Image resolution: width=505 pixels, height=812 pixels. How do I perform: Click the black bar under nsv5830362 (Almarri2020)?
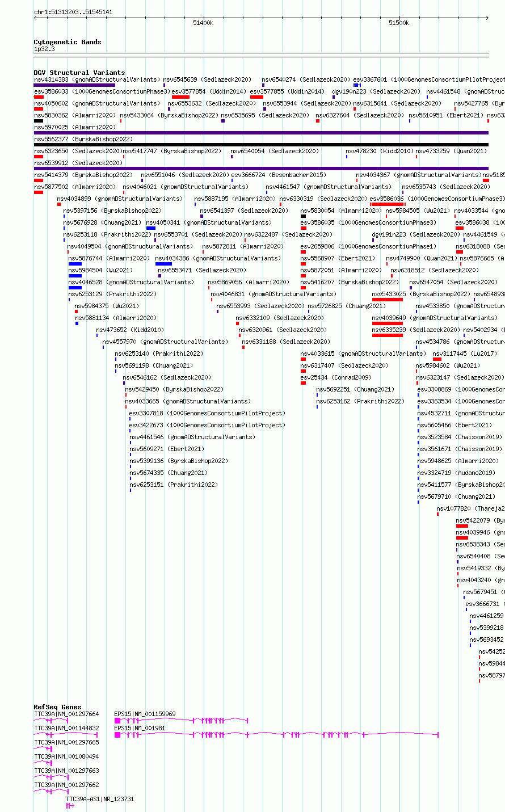(x=39, y=121)
